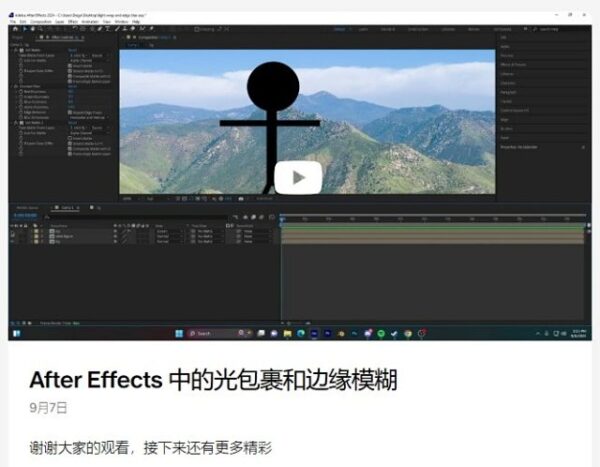Toggle Stretch Matte to Fit in first Set Matte
The width and height of the screenshot is (600, 467).
[70, 71]
